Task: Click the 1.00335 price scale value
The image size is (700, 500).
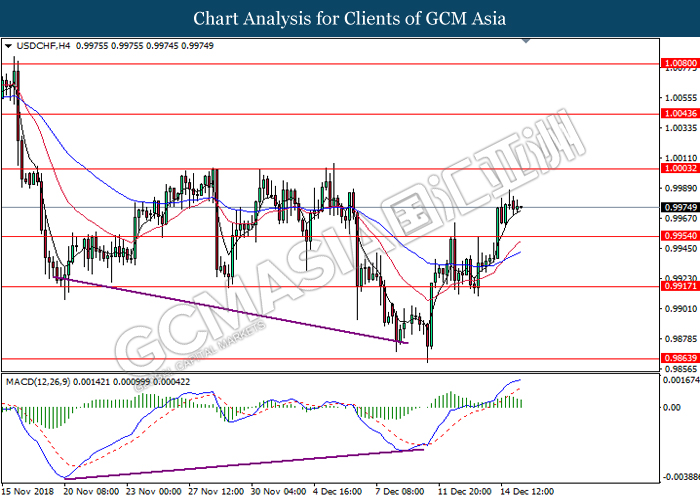Action: 681,129
